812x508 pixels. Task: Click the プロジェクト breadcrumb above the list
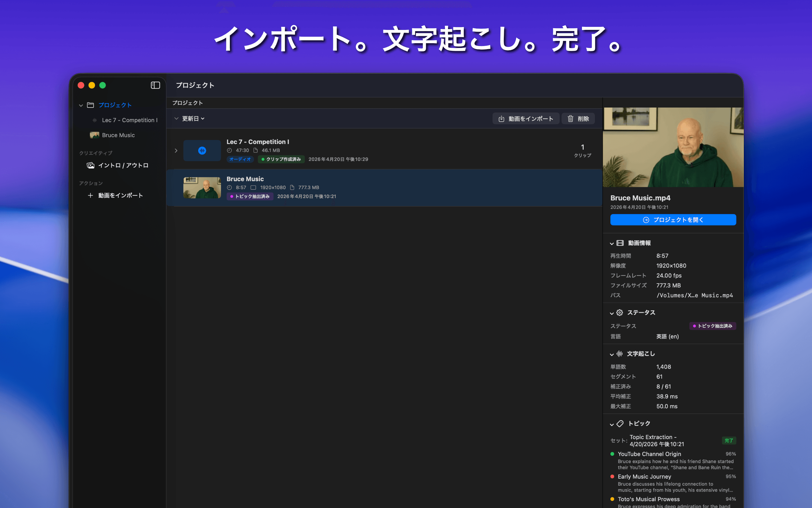click(x=187, y=103)
